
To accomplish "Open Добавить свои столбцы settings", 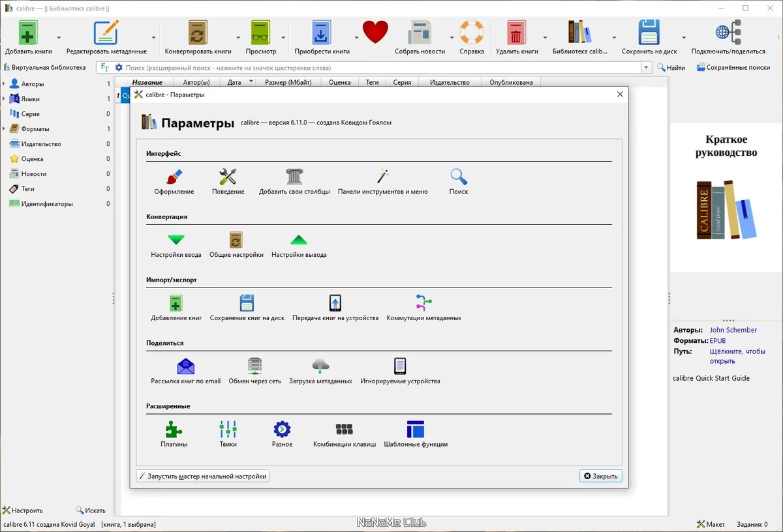I will pyautogui.click(x=294, y=182).
